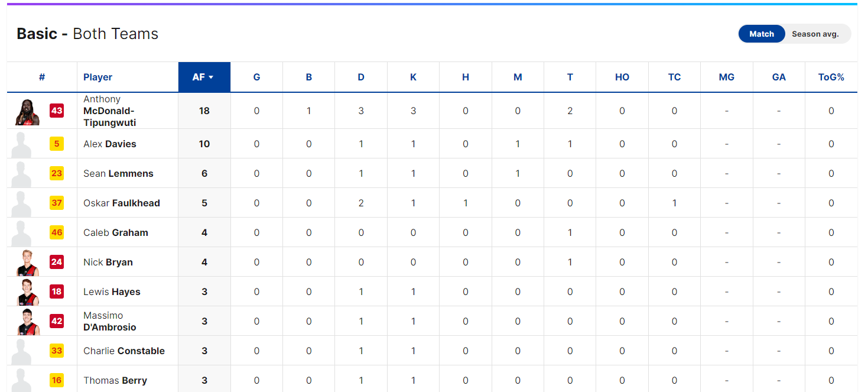Click Anthony McDonald-Tipungwuti's player photo
Screen dimensions: 868x392
pos(27,111)
